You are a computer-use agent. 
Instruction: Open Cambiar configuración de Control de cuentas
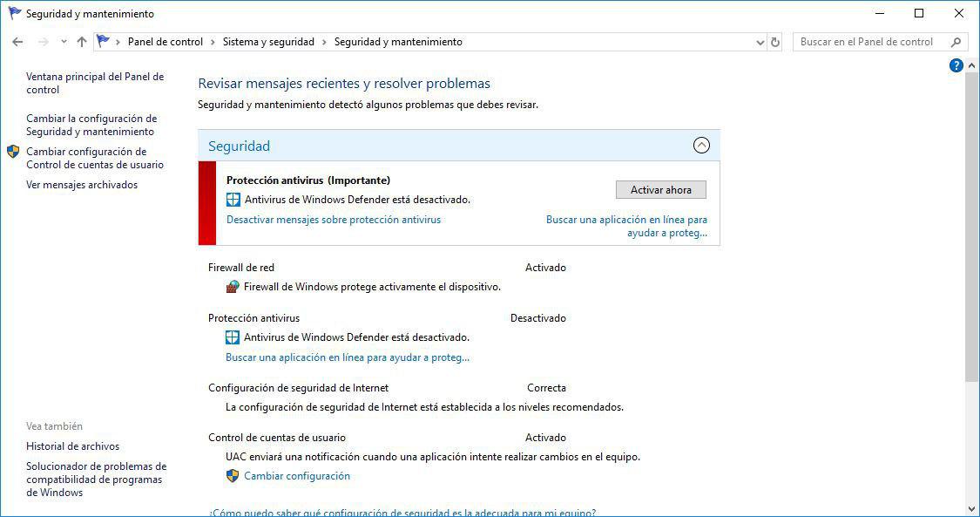(x=95, y=158)
